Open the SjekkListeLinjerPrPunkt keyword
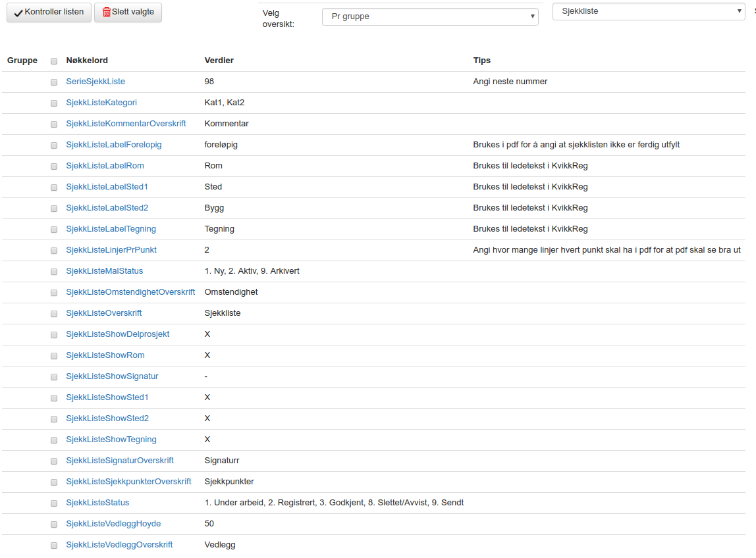 (111, 250)
